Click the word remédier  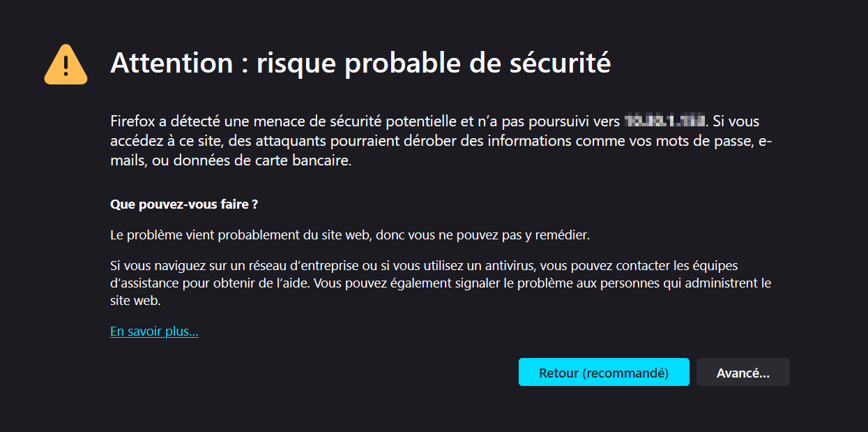pos(562,235)
